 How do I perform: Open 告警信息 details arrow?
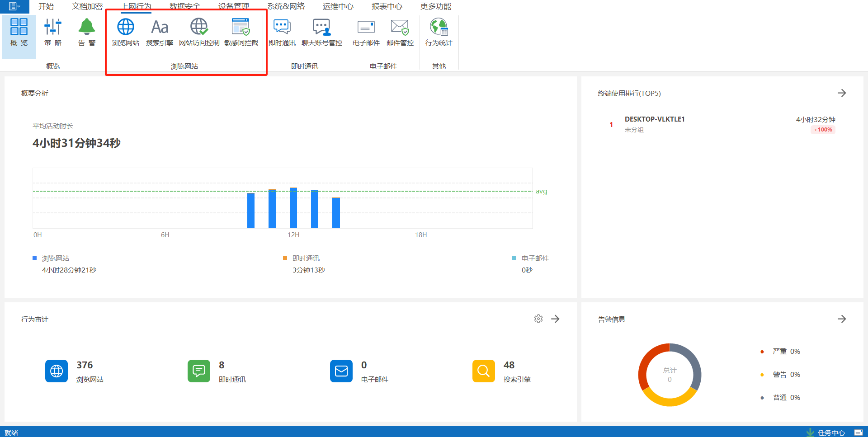pyautogui.click(x=842, y=319)
